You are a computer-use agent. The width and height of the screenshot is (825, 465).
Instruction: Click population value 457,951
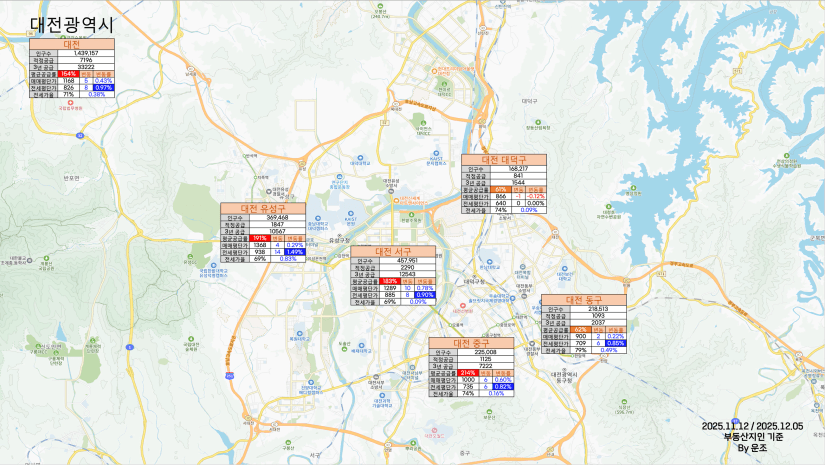[x=408, y=260]
